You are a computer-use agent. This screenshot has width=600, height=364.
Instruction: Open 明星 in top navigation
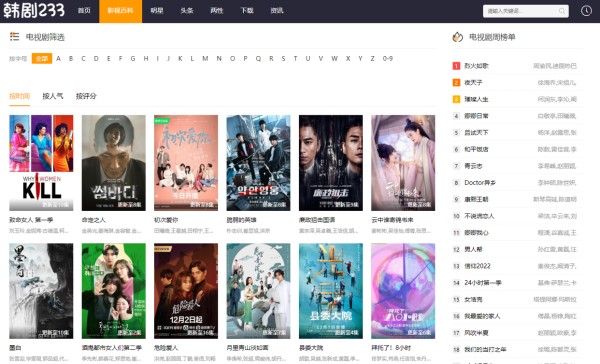pos(157,11)
